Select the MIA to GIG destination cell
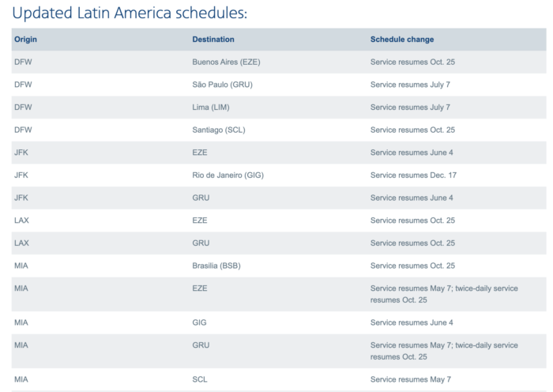 tap(199, 322)
